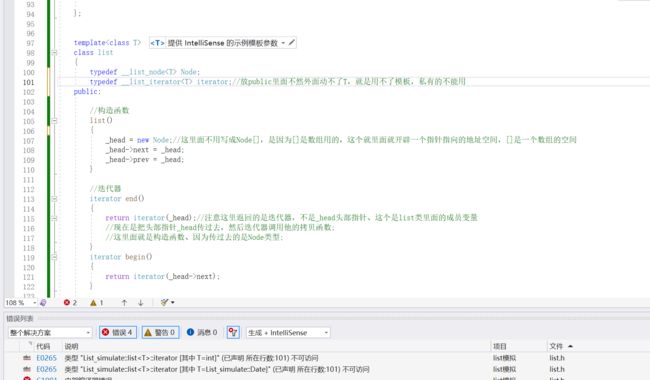Open the 整个解决方案 scope dropdown
This screenshot has height=380, width=650.
point(49,332)
